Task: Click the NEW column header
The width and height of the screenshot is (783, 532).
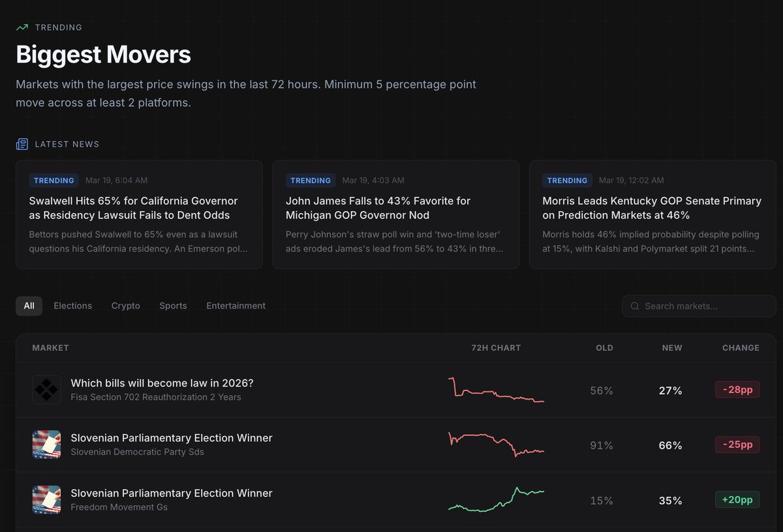Action: (x=672, y=348)
